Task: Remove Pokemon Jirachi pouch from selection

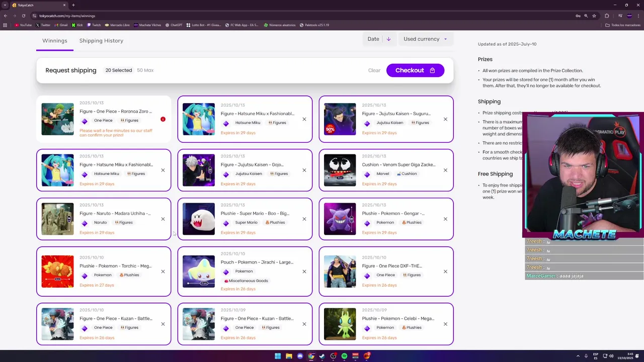Action: tap(304, 271)
